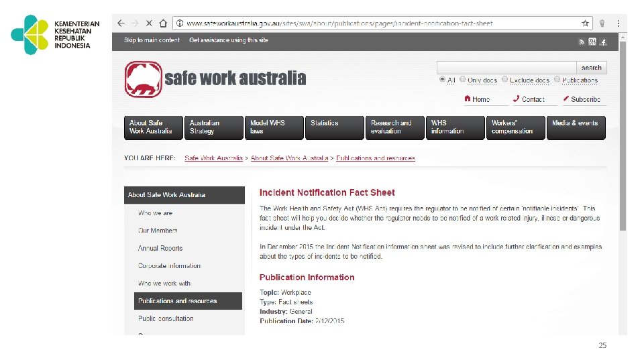Select the Exclude docs radio button
This screenshot has width=644, height=362.
tap(504, 79)
